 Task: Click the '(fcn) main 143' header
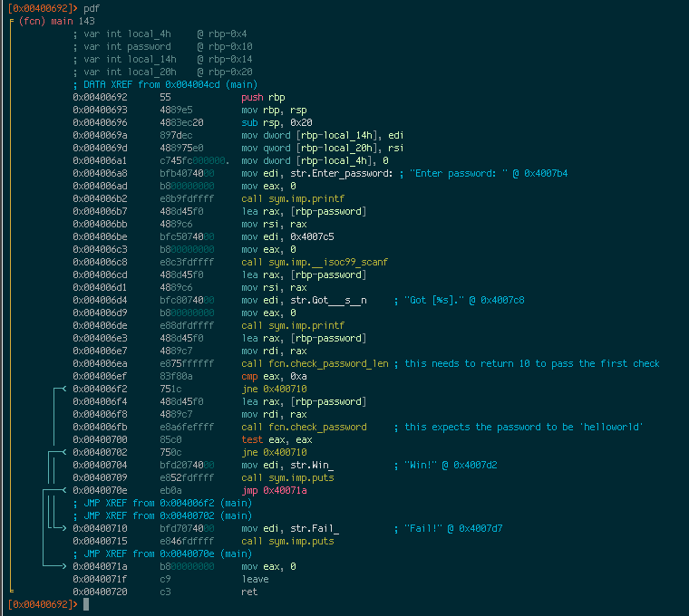pos(57,21)
